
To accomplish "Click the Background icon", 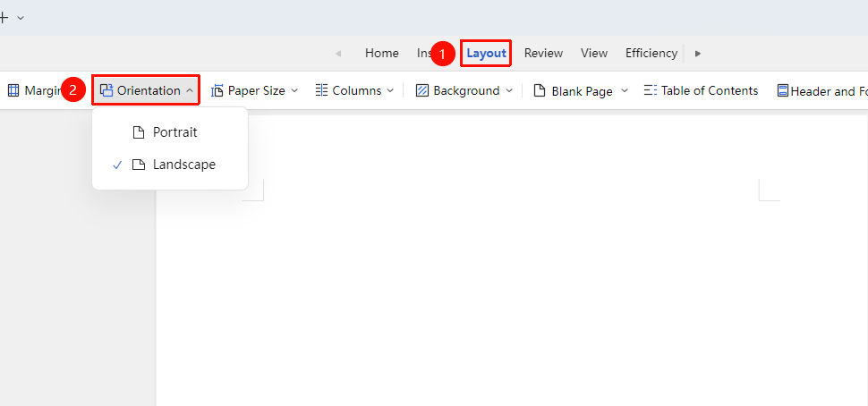I will click(x=422, y=90).
